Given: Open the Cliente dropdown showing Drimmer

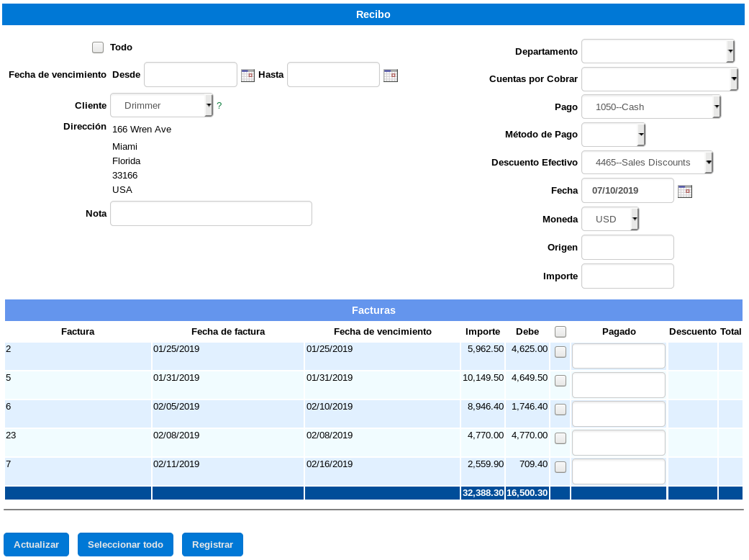Looking at the screenshot, I should [161, 106].
